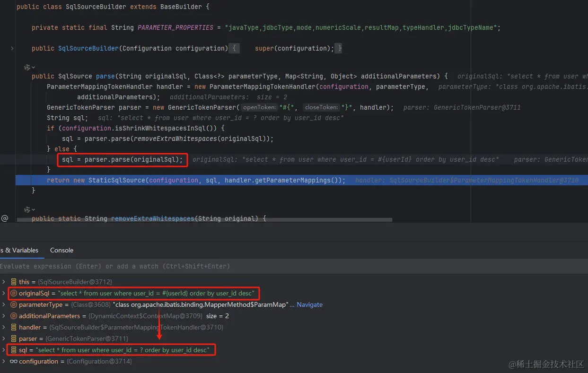This screenshot has width=588, height=373.
Task: Click the folded closing brace after super(configuration);
Action: tap(339, 48)
